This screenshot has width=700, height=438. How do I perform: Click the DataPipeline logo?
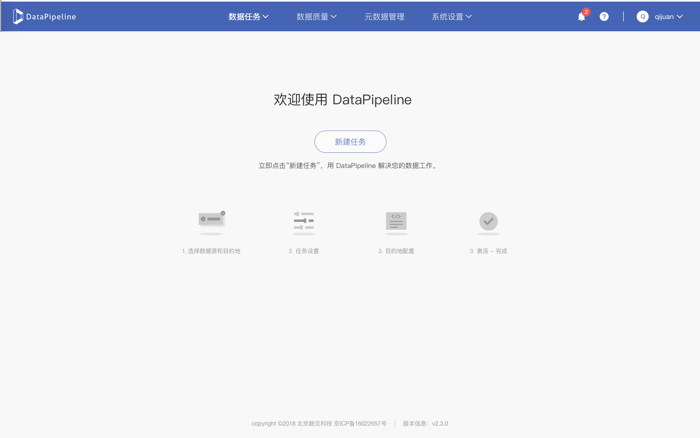tap(44, 17)
